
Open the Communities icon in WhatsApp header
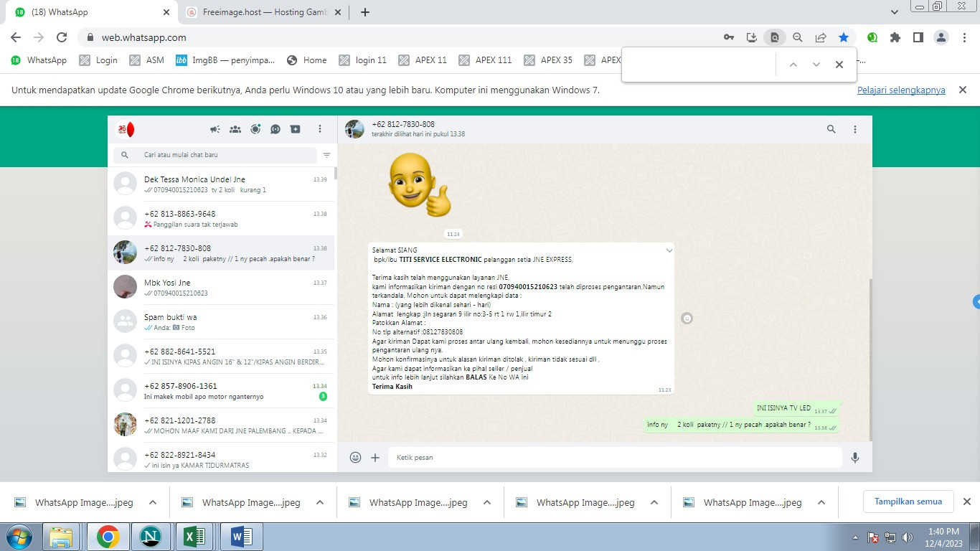235,130
